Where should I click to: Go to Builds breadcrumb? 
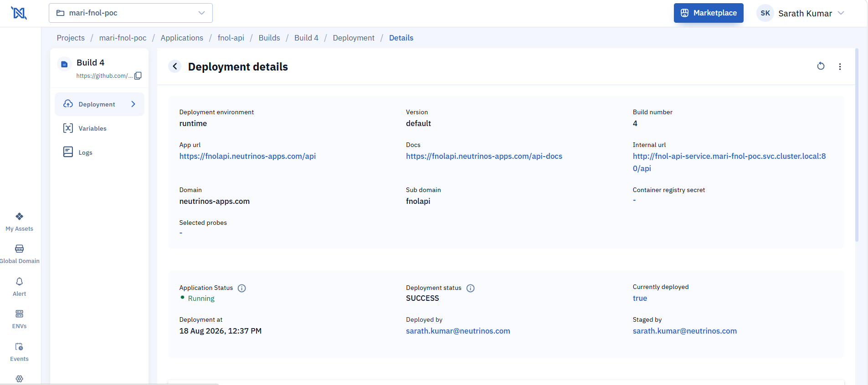(x=269, y=38)
